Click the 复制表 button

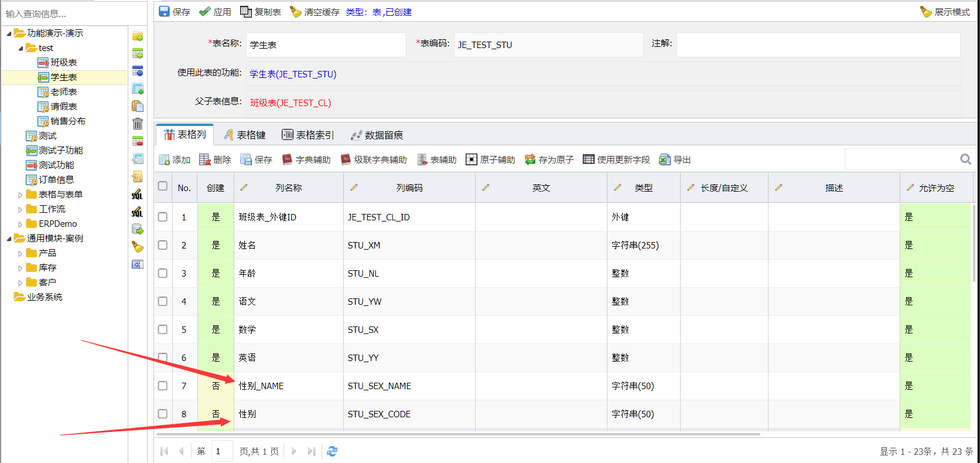tap(261, 12)
